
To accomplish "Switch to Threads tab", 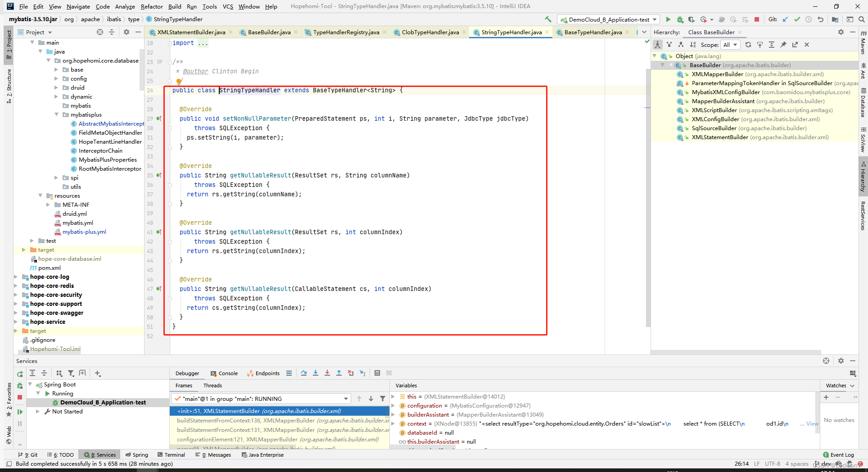I will coord(212,386).
